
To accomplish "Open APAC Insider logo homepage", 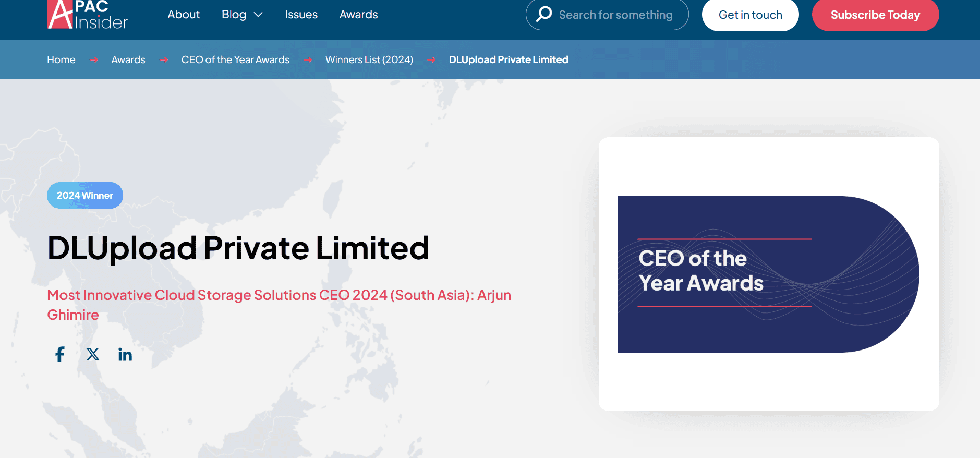I will coord(88,15).
